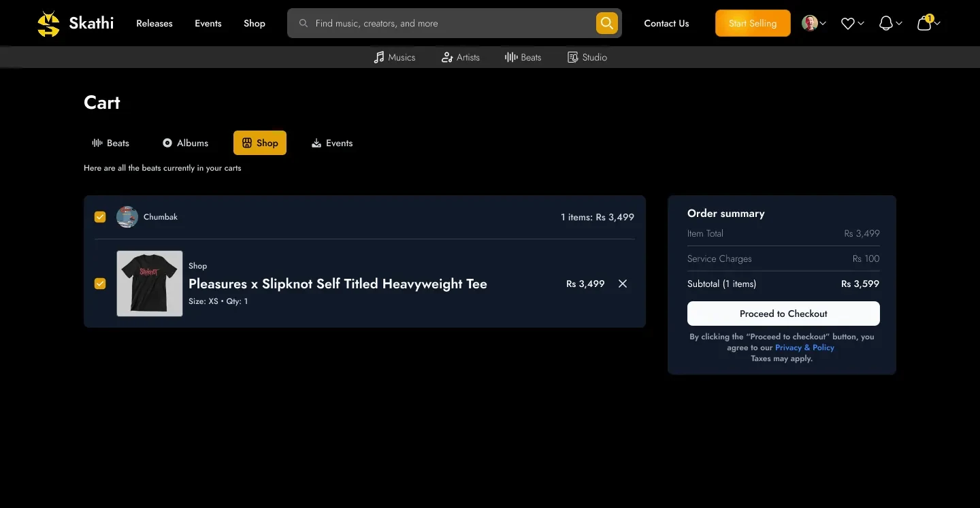Click the Start Selling button
The height and width of the screenshot is (508, 980).
click(753, 23)
